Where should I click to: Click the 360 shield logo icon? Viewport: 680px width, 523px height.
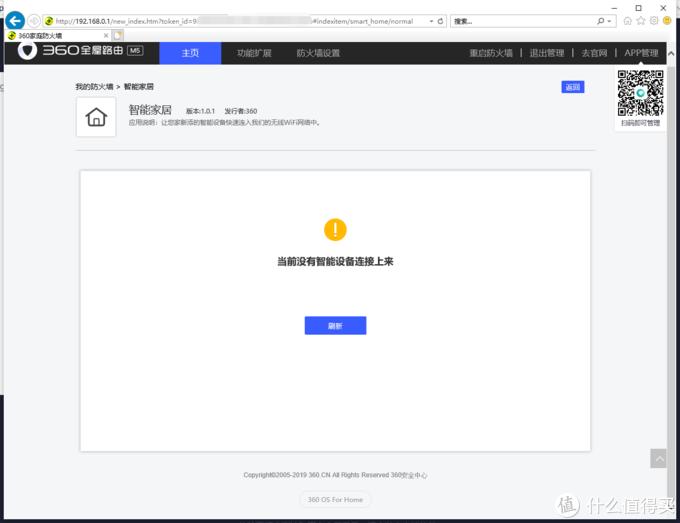coord(27,50)
